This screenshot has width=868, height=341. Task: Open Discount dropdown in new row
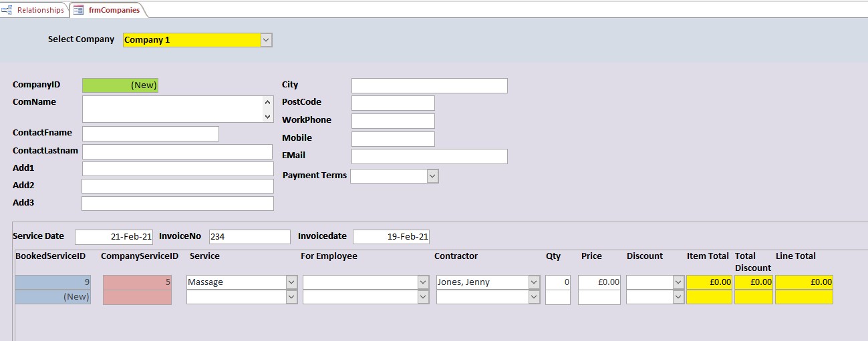click(x=678, y=297)
